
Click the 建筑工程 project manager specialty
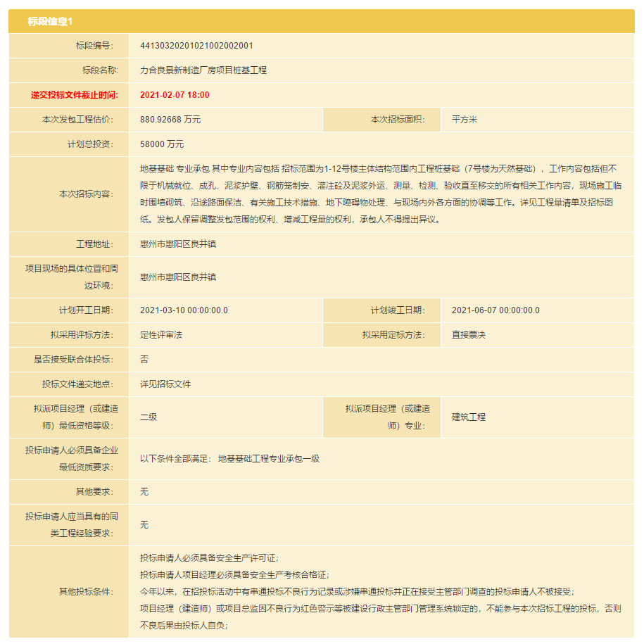[x=469, y=417]
